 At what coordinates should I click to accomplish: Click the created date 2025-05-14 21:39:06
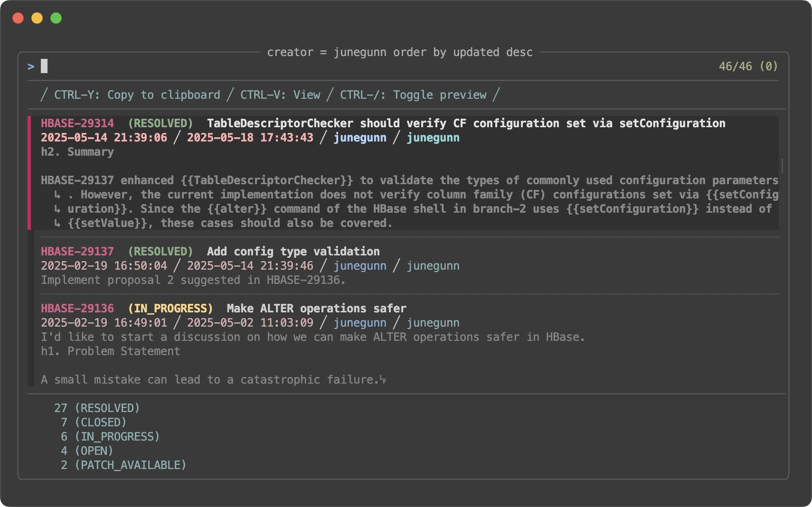coord(104,138)
